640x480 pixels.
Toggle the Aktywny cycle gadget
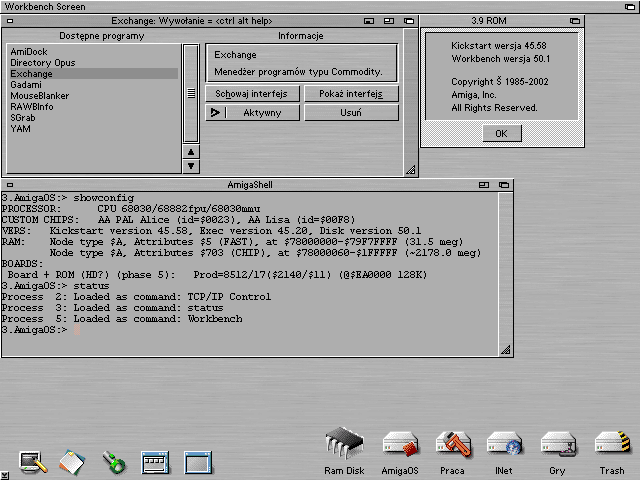(x=252, y=113)
